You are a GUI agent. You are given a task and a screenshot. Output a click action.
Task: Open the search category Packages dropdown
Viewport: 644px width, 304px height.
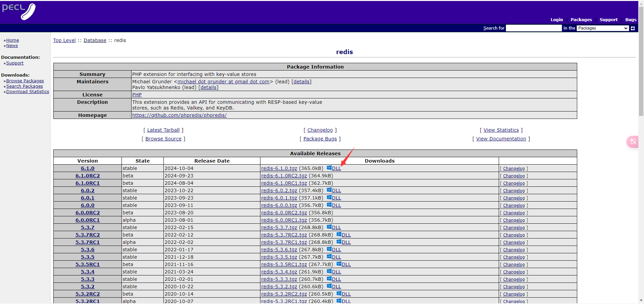coord(603,28)
